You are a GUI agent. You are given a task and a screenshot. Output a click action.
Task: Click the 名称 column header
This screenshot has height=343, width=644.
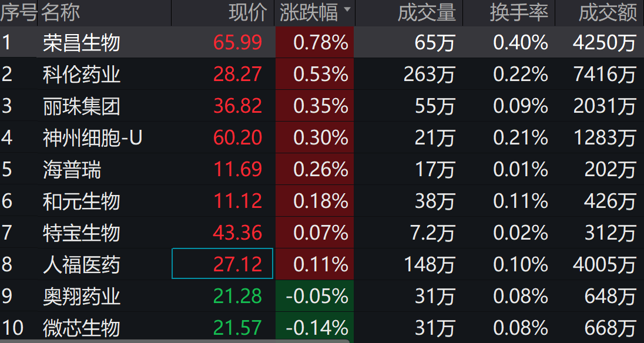(61, 13)
